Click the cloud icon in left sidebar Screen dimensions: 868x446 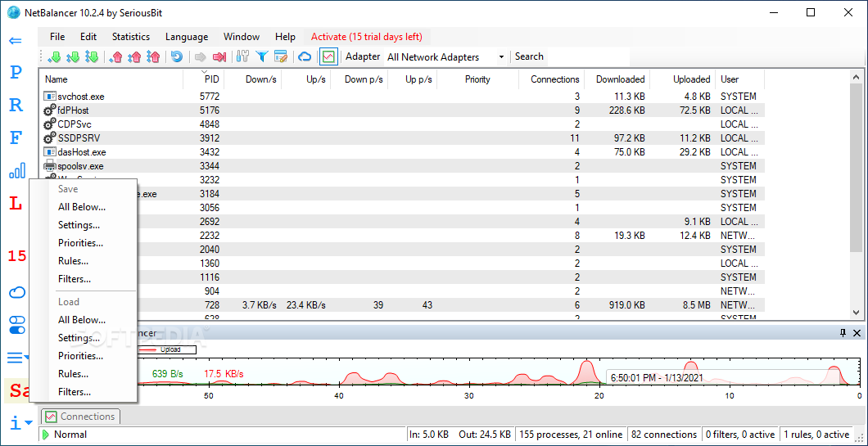(17, 292)
